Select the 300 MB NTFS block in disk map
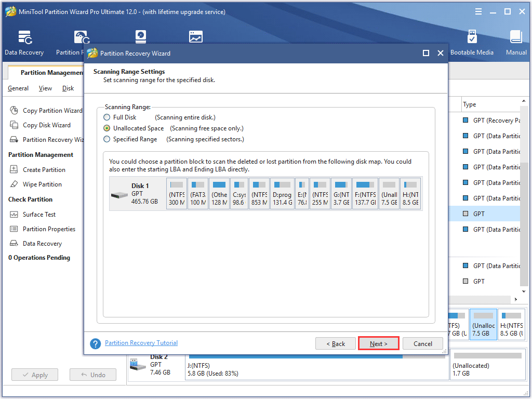 [x=177, y=194]
